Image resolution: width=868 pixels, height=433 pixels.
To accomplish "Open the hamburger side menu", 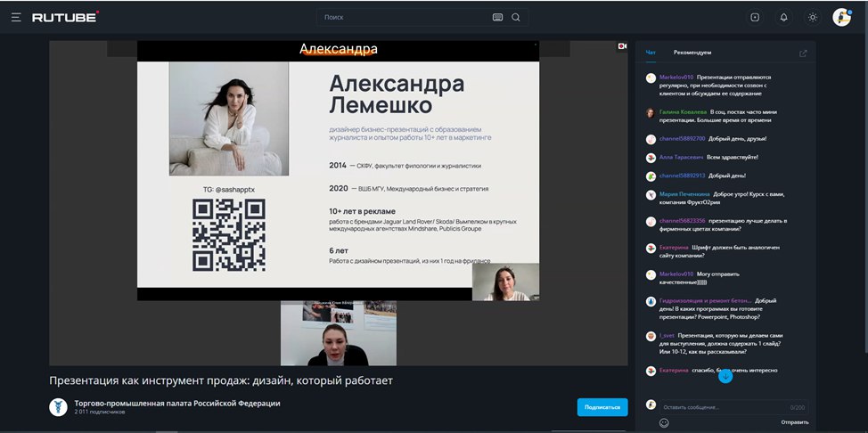I will [x=16, y=18].
